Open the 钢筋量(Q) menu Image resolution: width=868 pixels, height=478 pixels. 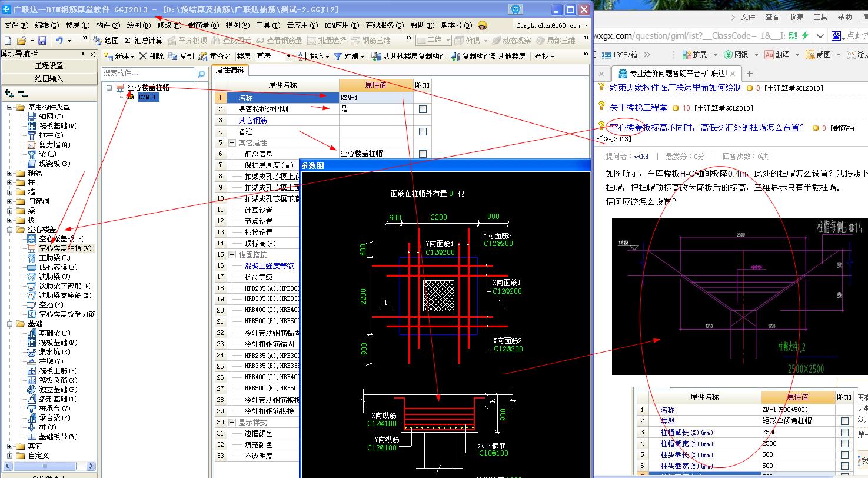click(204, 25)
